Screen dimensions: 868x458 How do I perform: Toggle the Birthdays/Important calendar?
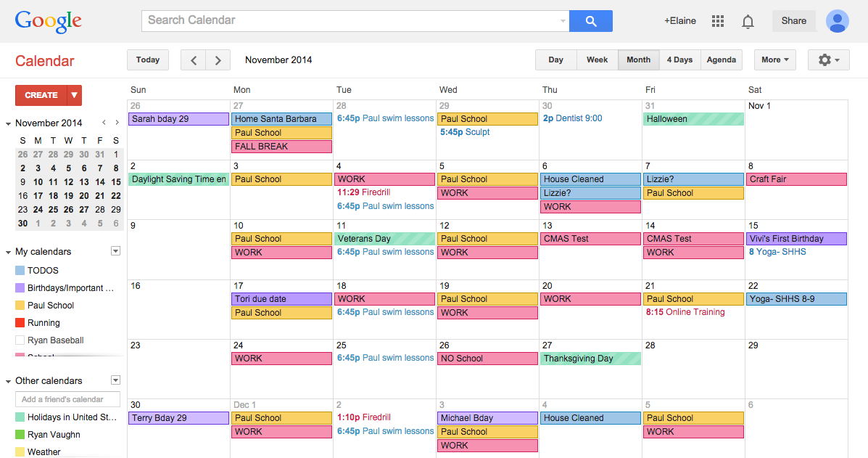pos(20,288)
